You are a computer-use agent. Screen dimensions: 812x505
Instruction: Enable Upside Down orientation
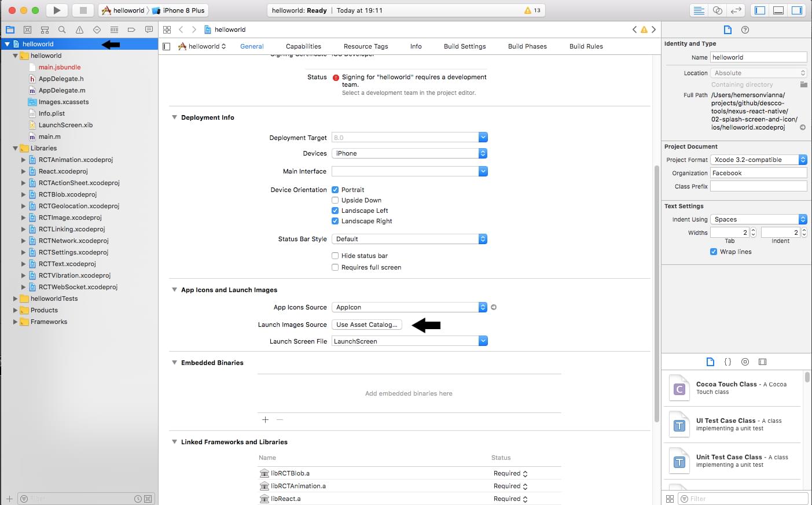pos(335,200)
